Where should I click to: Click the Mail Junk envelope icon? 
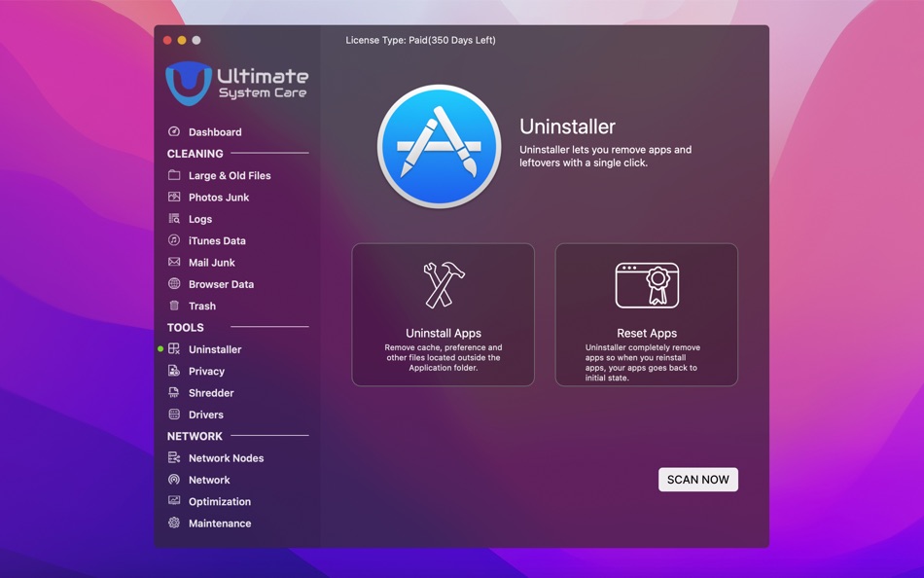[174, 262]
